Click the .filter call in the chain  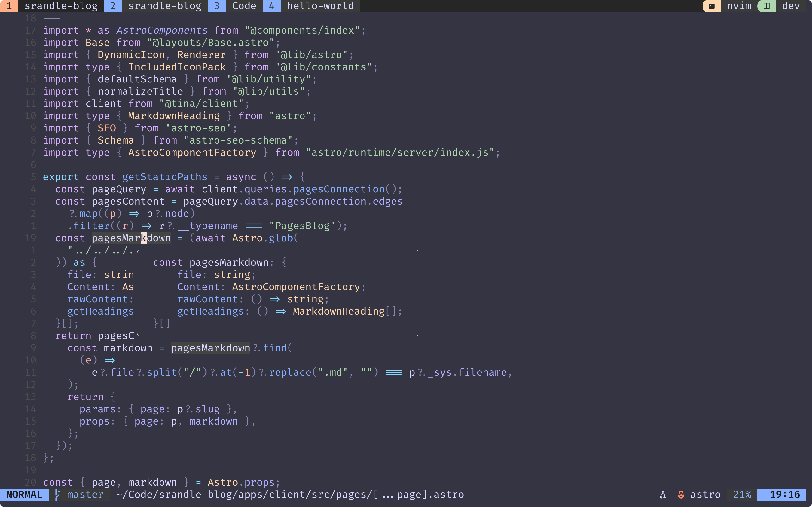89,226
